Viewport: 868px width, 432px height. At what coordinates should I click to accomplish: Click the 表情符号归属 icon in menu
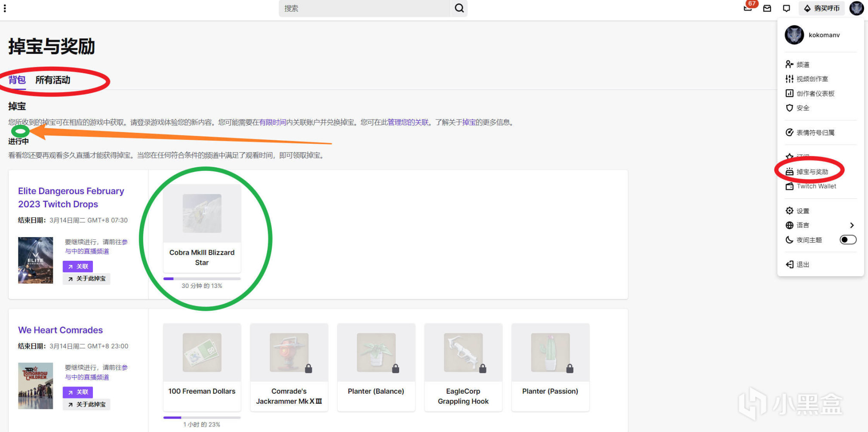coord(789,133)
